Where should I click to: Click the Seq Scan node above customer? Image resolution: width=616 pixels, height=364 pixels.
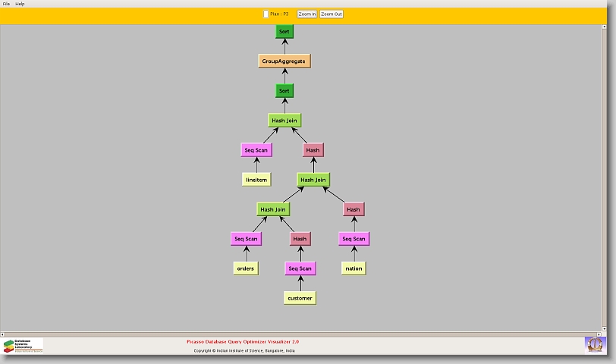click(x=300, y=268)
